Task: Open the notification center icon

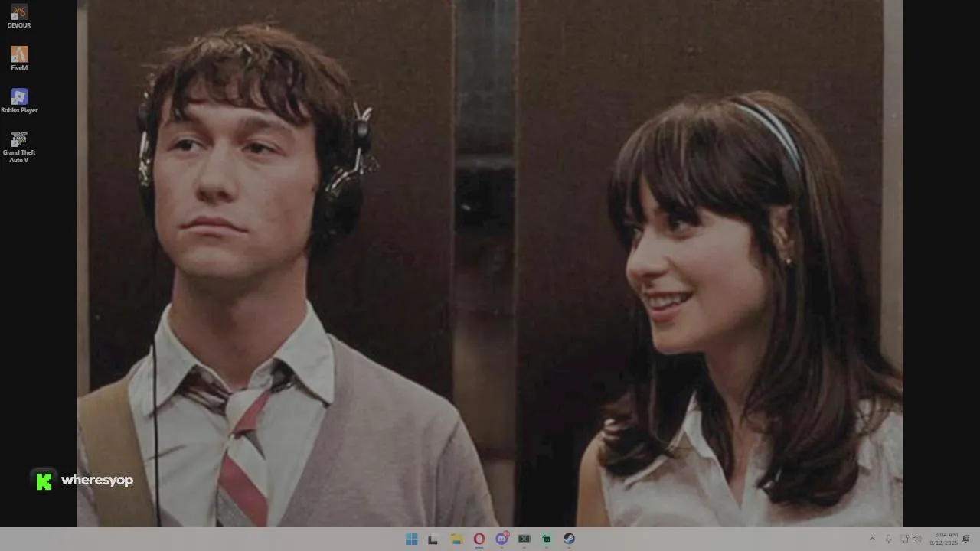Action: 966,539
